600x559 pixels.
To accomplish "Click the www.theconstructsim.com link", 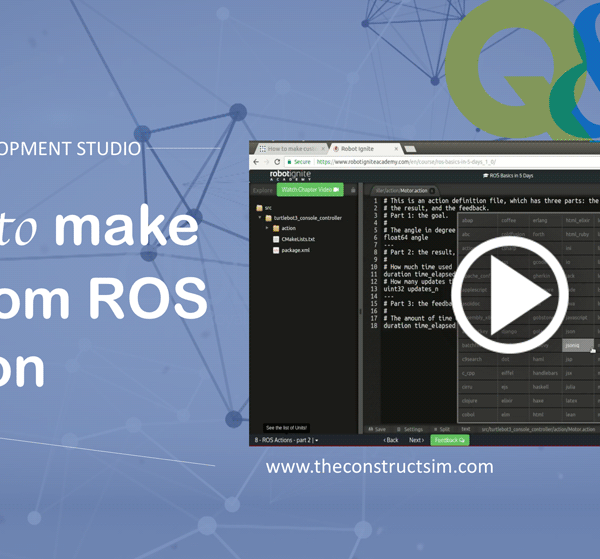I will tap(380, 467).
